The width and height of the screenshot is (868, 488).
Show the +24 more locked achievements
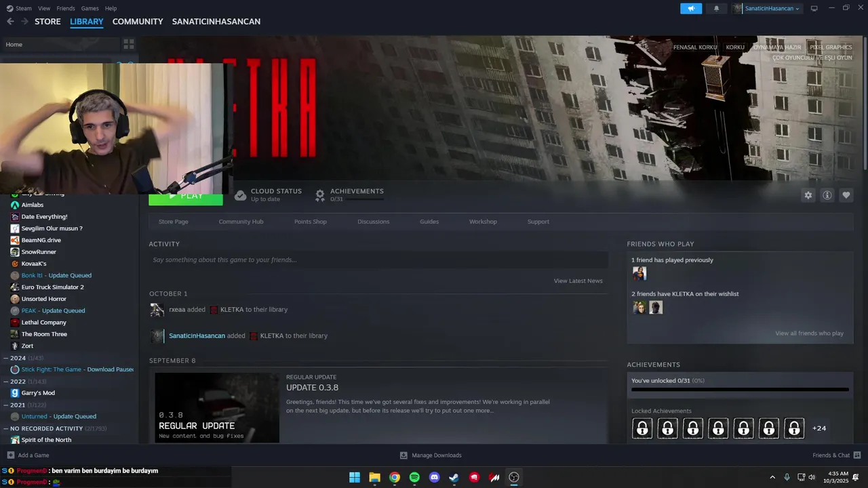819,428
